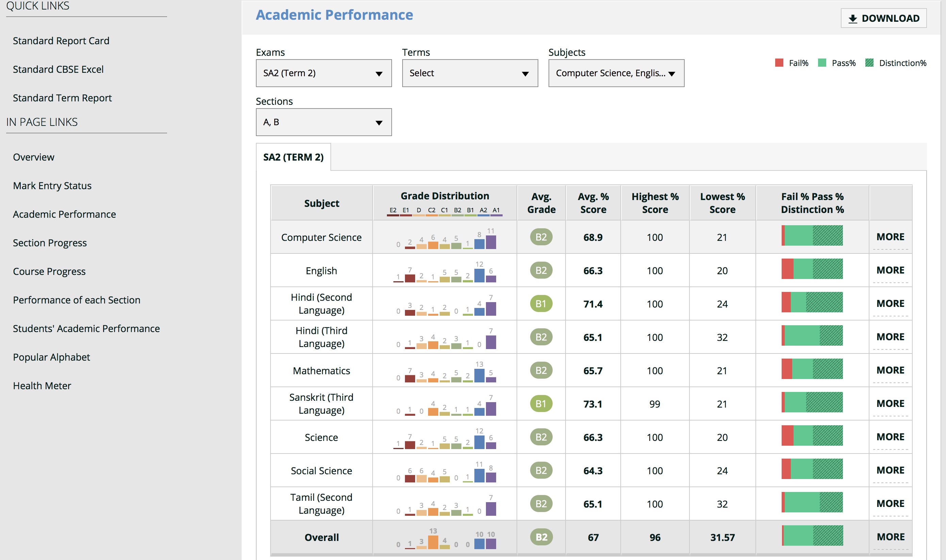Open the Exams dropdown showing SA2 (Term 2)
The width and height of the screenshot is (946, 560).
(x=323, y=73)
